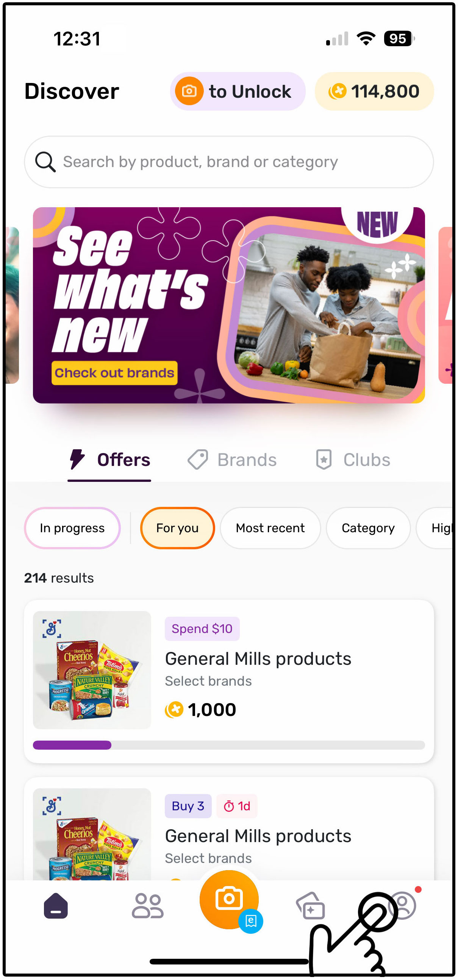458x980 pixels.
Task: Select the Most recent filter chip
Action: tap(270, 528)
